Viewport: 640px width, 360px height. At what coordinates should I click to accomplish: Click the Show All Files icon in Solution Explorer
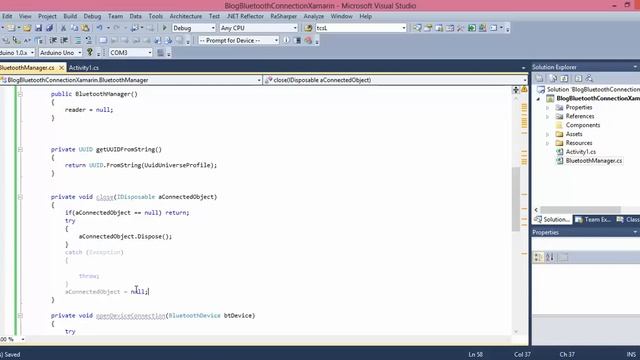point(553,78)
